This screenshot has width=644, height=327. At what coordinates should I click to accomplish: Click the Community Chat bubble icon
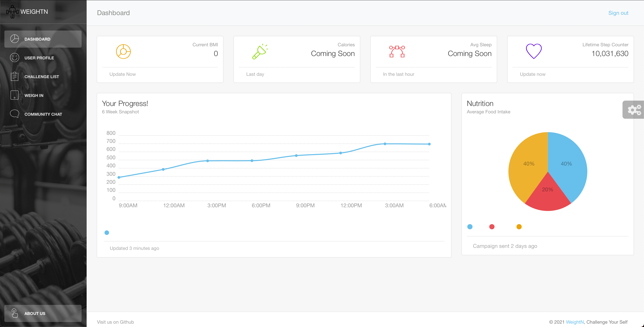14,114
